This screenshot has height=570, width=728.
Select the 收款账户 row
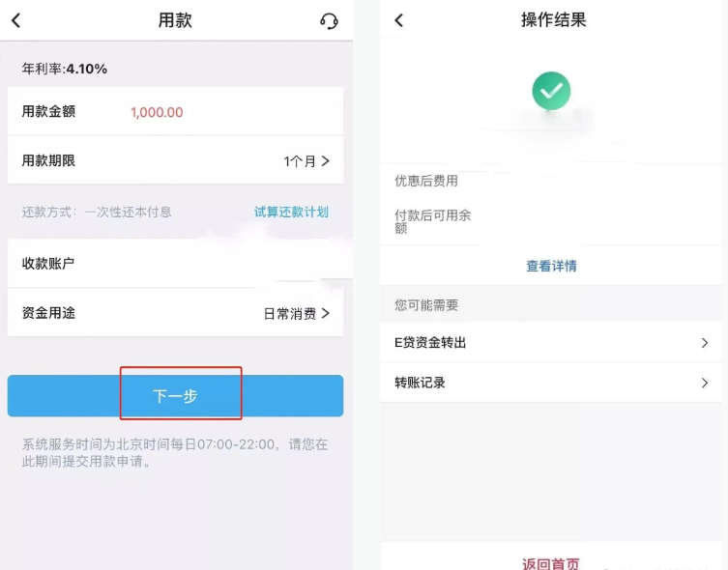(x=174, y=263)
